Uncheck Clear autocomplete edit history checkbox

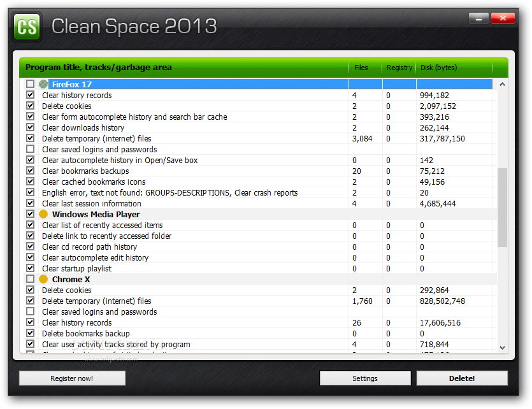(x=30, y=257)
